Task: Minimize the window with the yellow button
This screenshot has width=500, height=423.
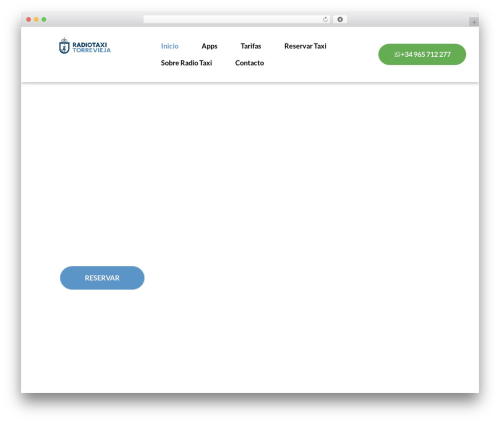Action: tap(36, 19)
